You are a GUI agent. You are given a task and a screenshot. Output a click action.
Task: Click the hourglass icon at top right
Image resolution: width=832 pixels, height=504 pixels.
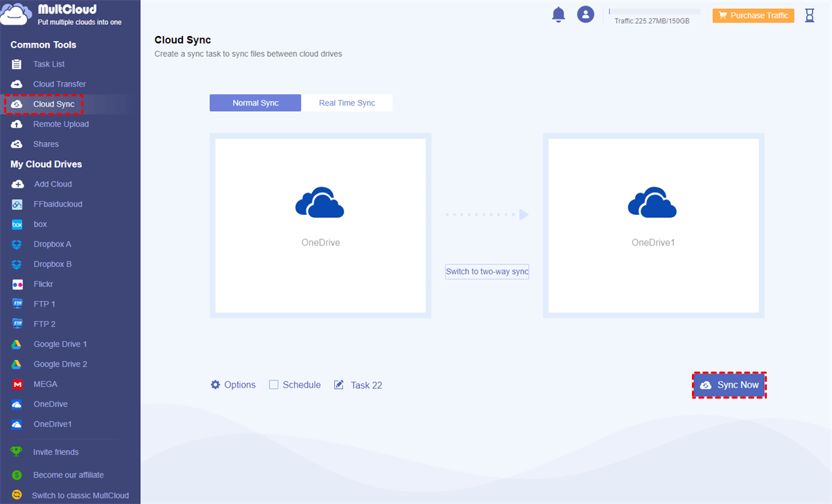(810, 15)
